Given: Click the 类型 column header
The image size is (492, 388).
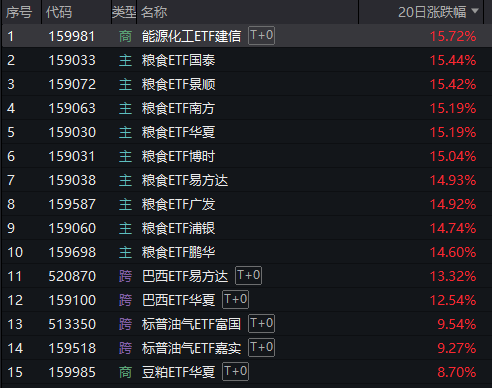Looking at the screenshot, I should point(124,12).
